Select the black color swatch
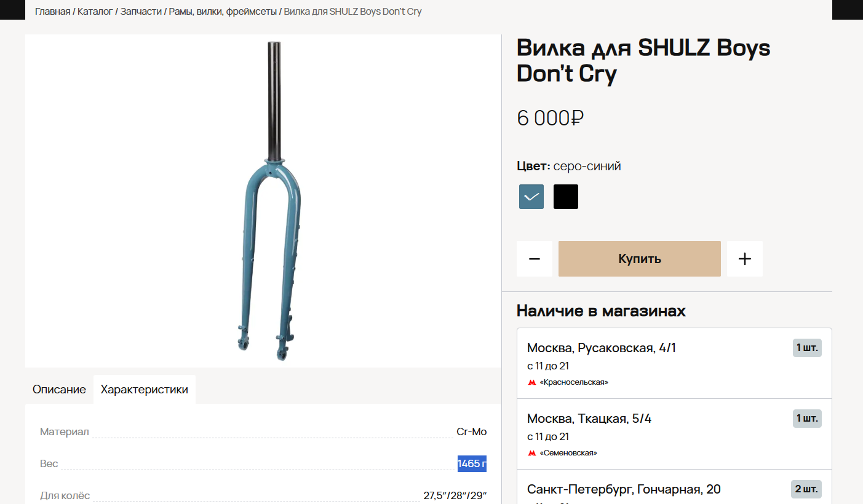 click(x=566, y=197)
